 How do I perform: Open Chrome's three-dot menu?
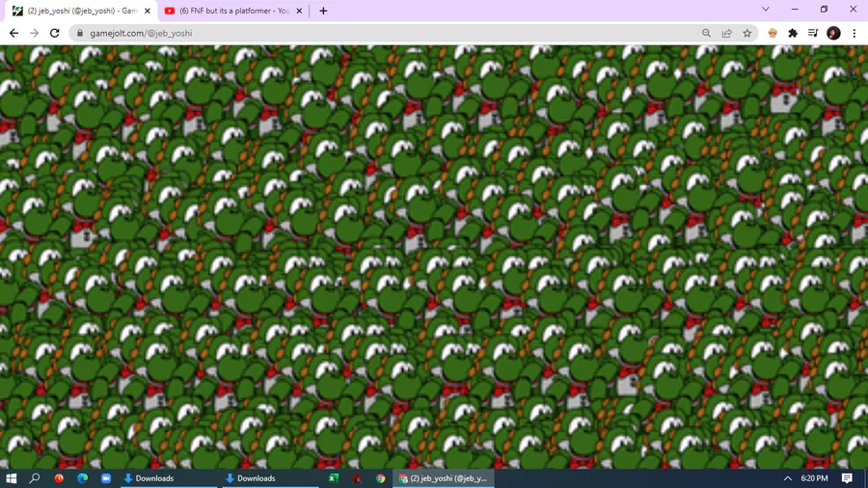pos(854,33)
